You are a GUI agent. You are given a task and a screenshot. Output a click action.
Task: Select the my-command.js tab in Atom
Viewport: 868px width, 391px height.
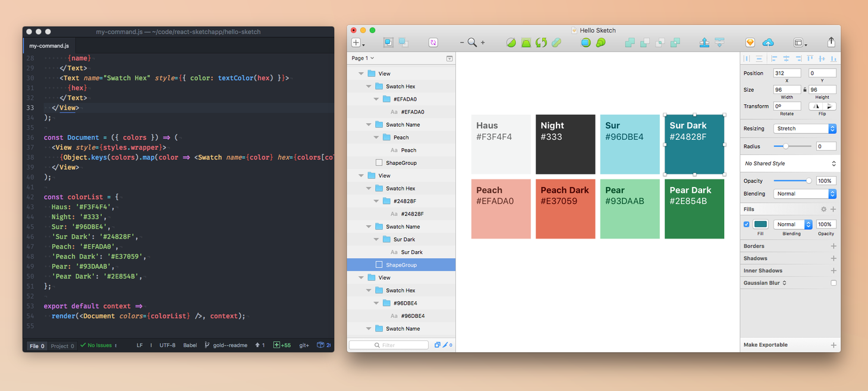[x=49, y=46]
